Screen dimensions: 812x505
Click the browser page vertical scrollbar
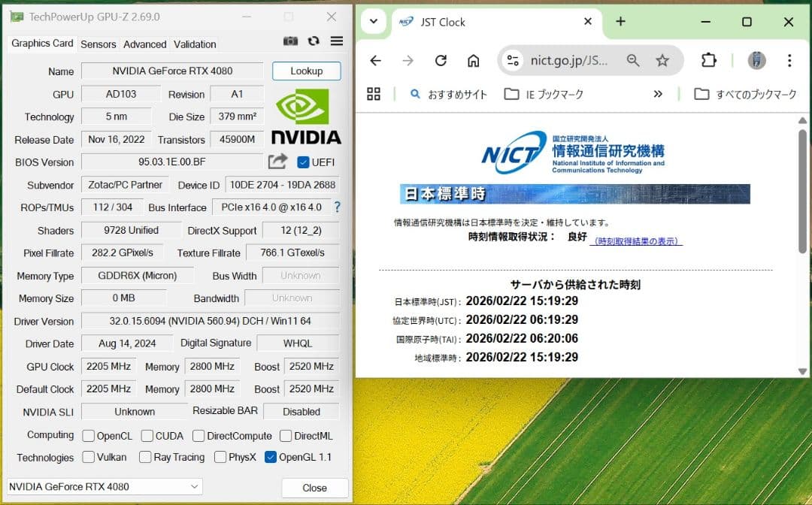[802, 192]
